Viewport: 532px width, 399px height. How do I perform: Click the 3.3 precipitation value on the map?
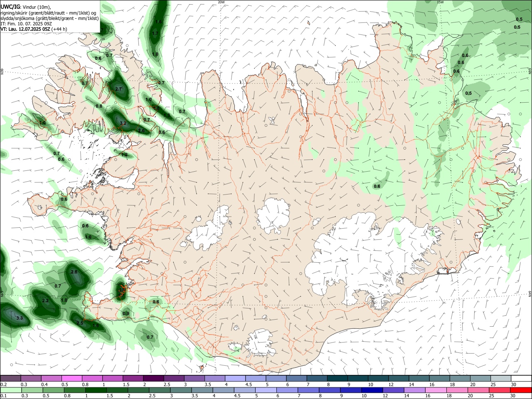pos(19,318)
